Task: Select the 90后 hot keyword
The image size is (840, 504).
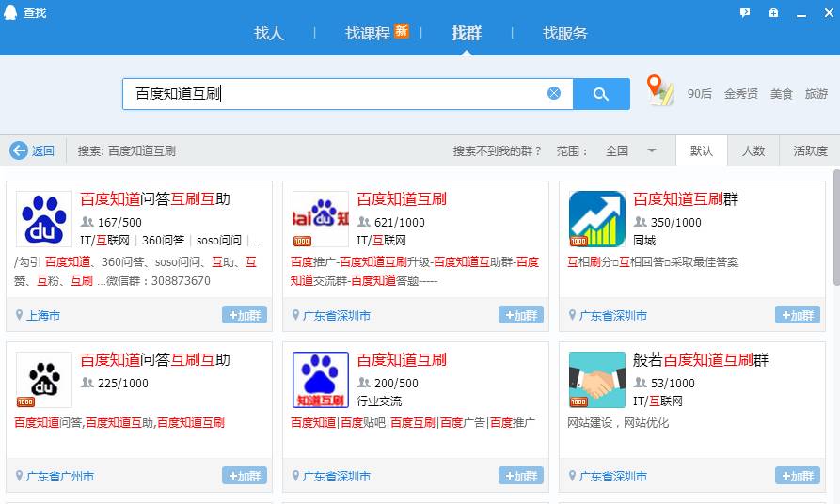Action: tap(700, 94)
